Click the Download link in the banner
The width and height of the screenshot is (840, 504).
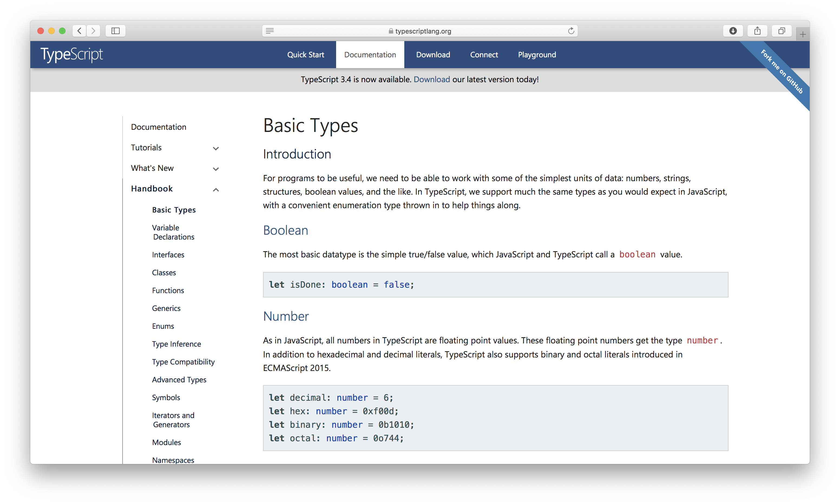[432, 79]
